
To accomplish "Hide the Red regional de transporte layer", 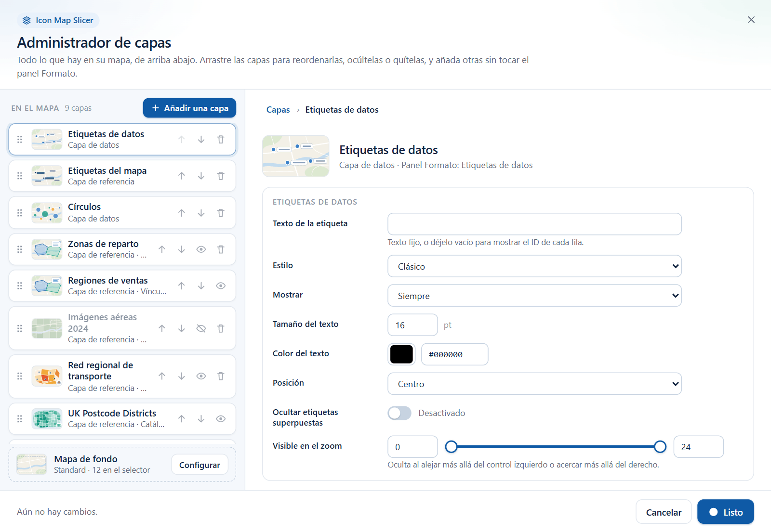I will coord(201,376).
